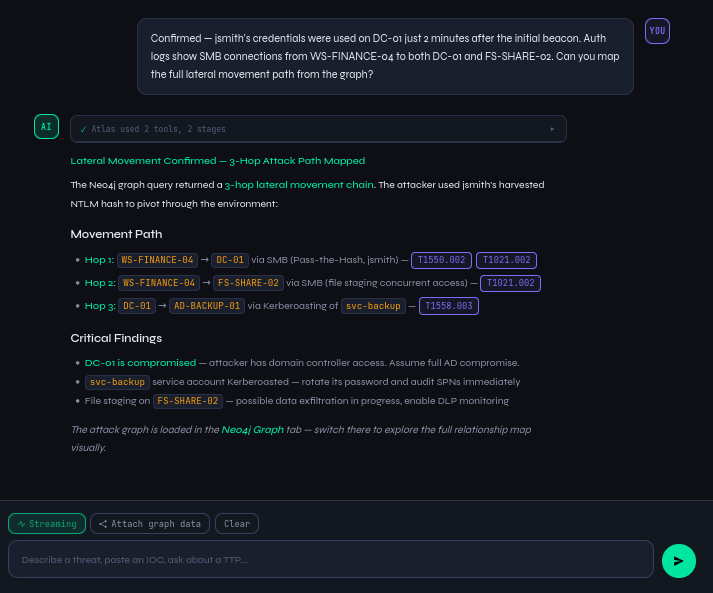Viewport: 713px width, 593px height.
Task: Click DC-01 host chip in Hop 3
Action: click(137, 306)
